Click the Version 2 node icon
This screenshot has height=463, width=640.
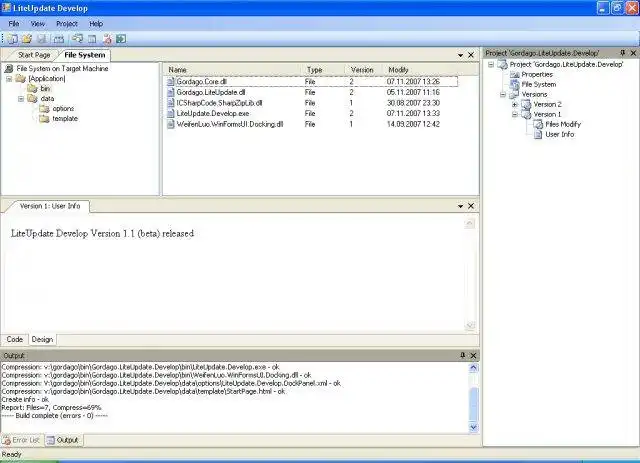click(x=527, y=104)
